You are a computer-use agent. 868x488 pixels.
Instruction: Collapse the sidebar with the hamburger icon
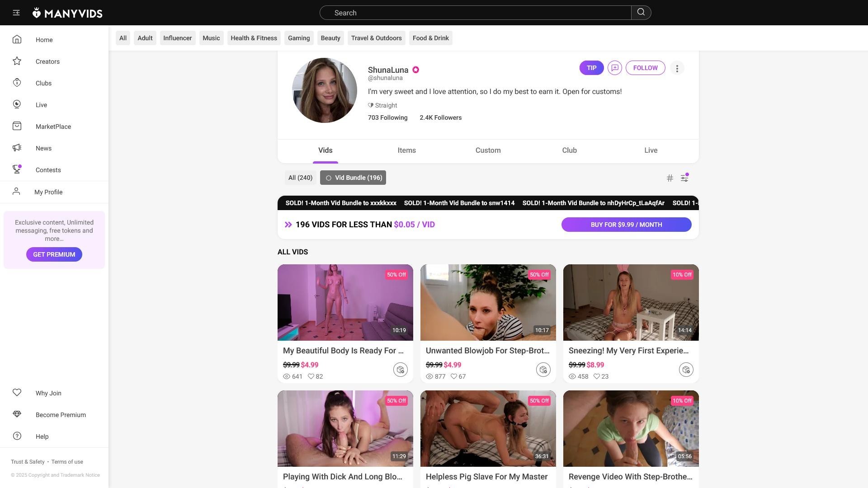coord(16,13)
